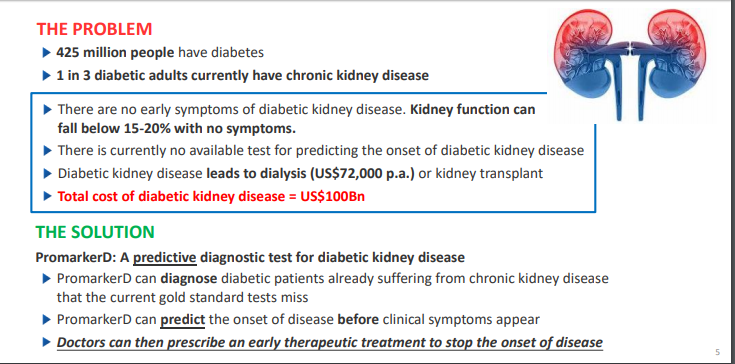Click 'THE PROBLEM' red heading
This screenshot has height=364, width=735.
pos(94,29)
